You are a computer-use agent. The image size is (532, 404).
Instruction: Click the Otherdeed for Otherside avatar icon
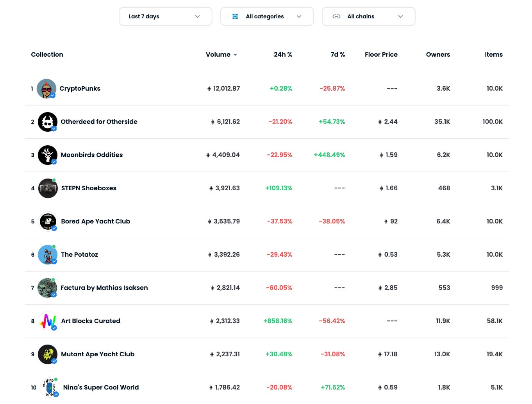(x=48, y=122)
